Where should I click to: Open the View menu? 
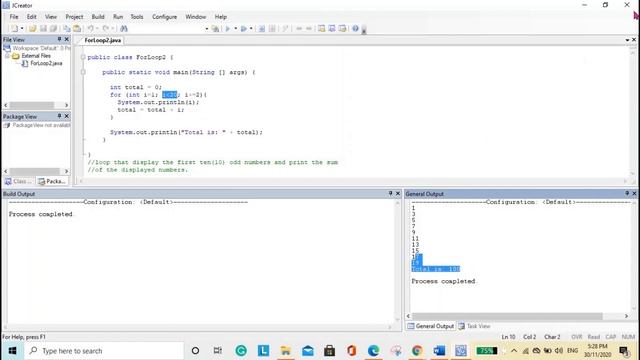tap(51, 17)
